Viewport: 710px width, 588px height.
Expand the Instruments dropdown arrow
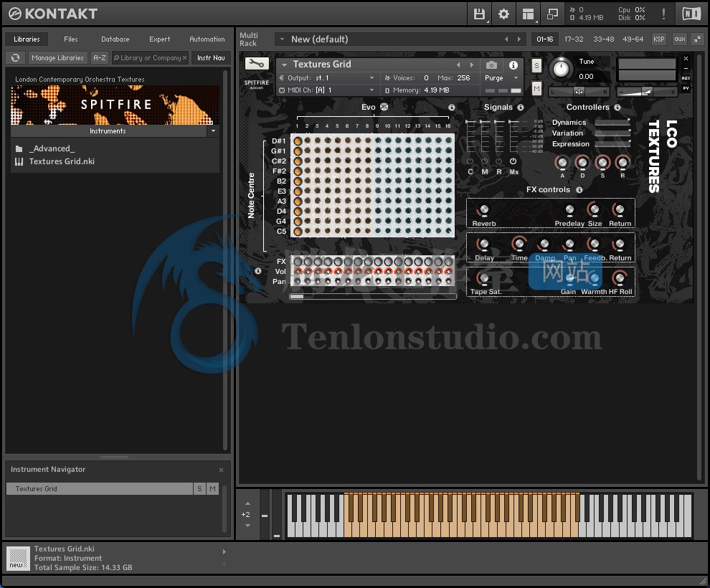click(x=213, y=131)
